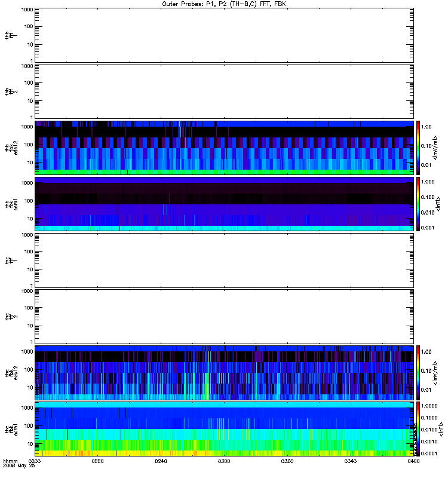Click the 0300 time axis label

[x=224, y=461]
